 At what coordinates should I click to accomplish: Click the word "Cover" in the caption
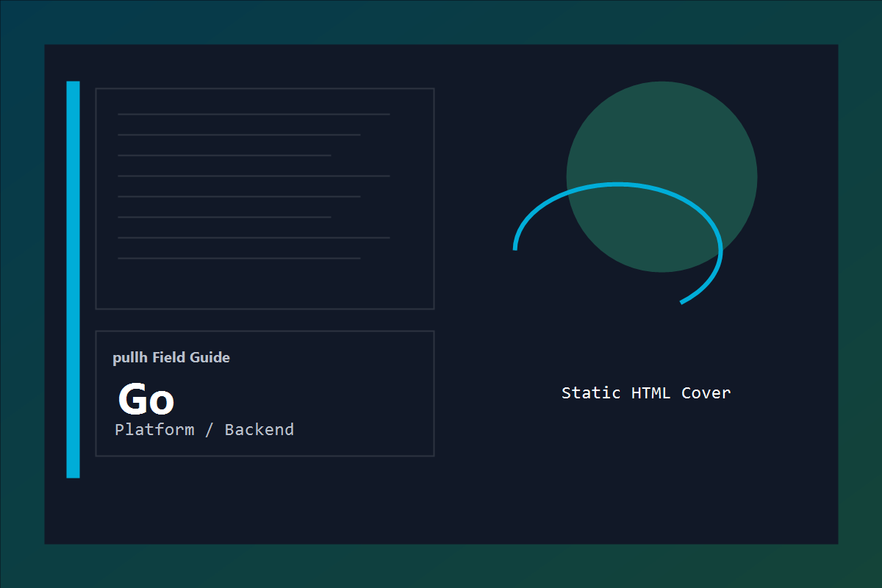[x=706, y=393]
